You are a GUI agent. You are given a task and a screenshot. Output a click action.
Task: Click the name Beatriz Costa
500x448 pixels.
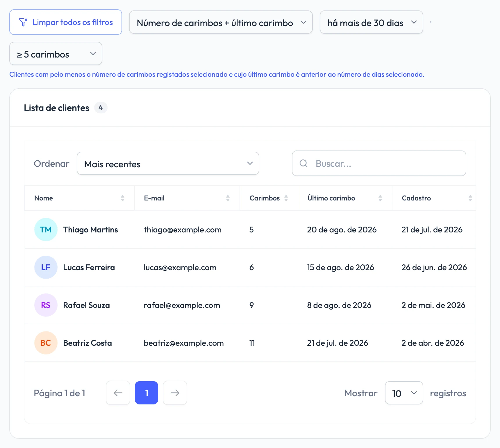[87, 343]
